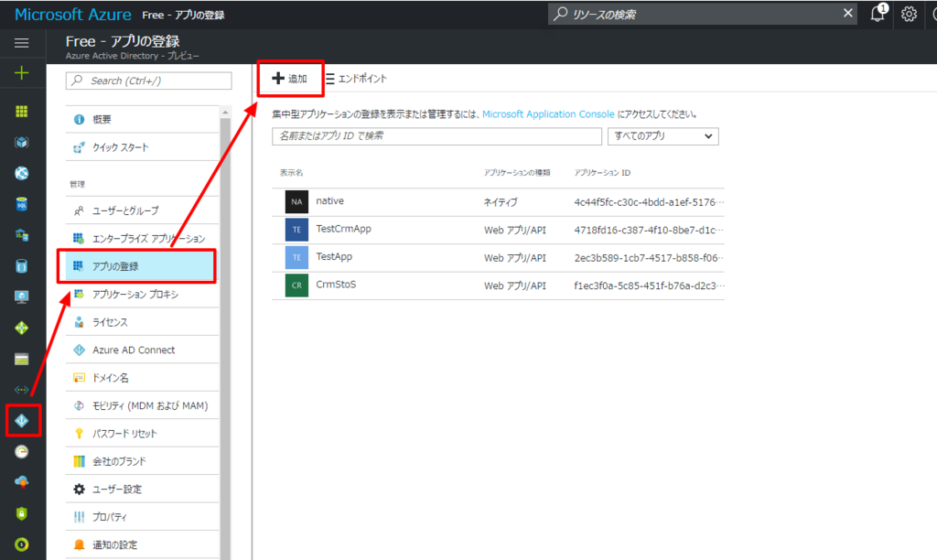
Task: Click the menu panel scrollbar up arrow
Action: pyautogui.click(x=225, y=113)
